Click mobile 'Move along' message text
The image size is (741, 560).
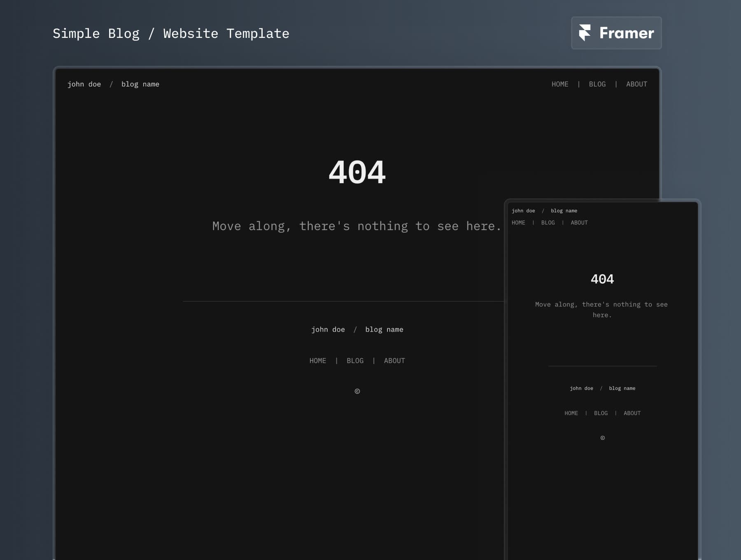(601, 310)
